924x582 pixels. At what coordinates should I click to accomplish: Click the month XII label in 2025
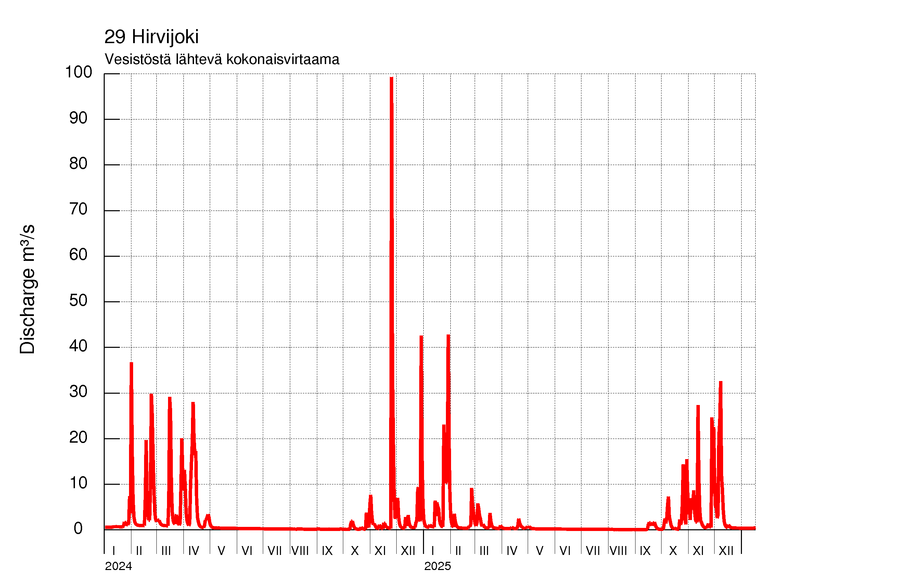tap(726, 551)
